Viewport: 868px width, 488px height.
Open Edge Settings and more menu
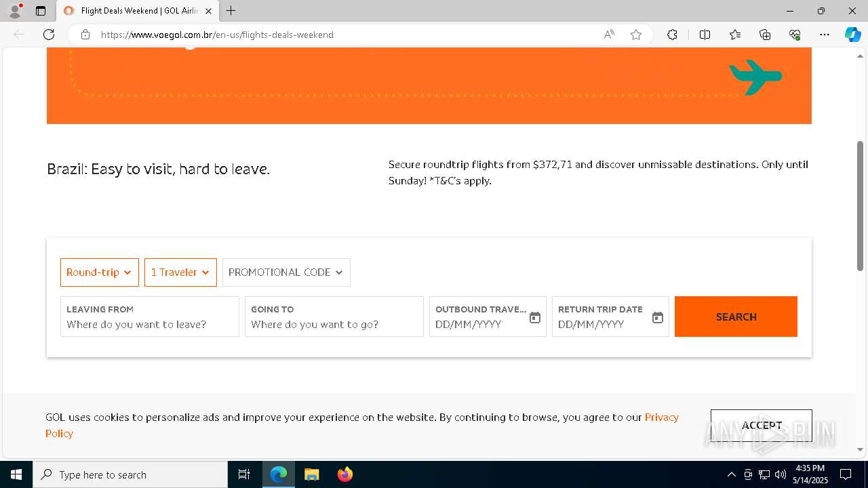coord(825,35)
